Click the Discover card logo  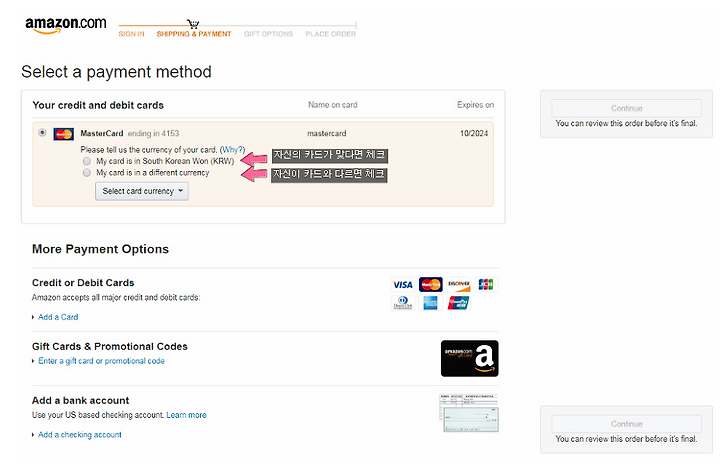pyautogui.click(x=459, y=285)
